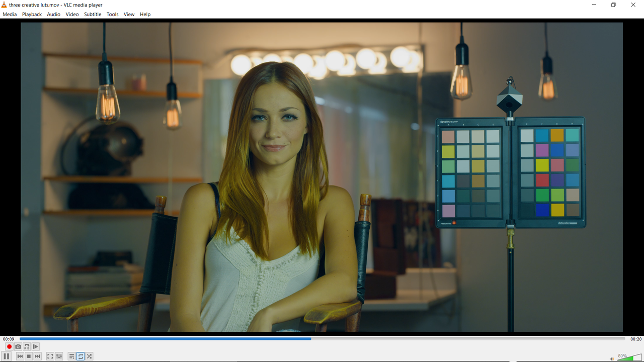Open the Audio menu

54,14
